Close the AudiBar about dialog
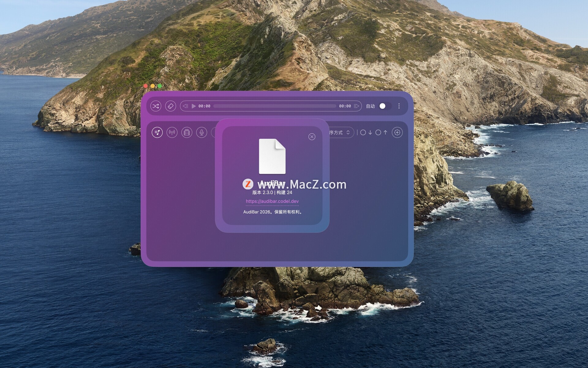Viewport: 588px width, 368px height. click(x=312, y=137)
